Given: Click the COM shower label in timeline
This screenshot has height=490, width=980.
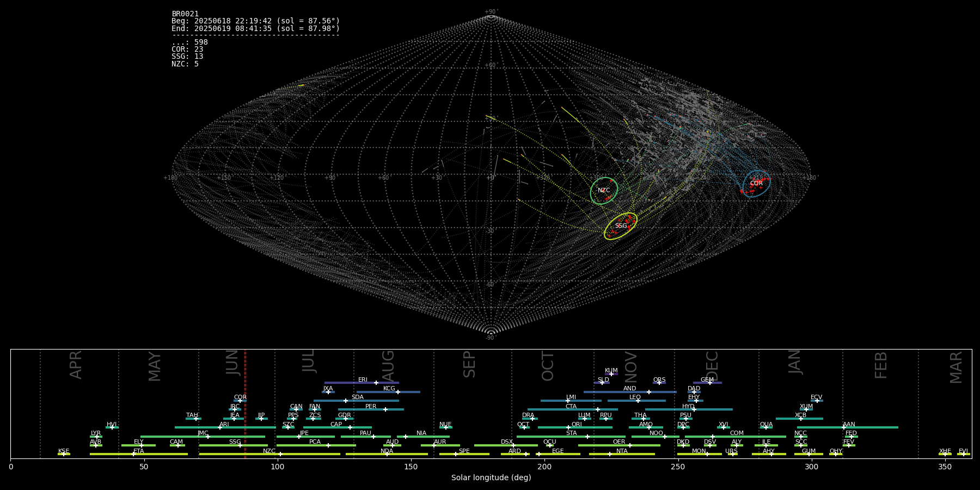Looking at the screenshot, I should click(x=737, y=433).
